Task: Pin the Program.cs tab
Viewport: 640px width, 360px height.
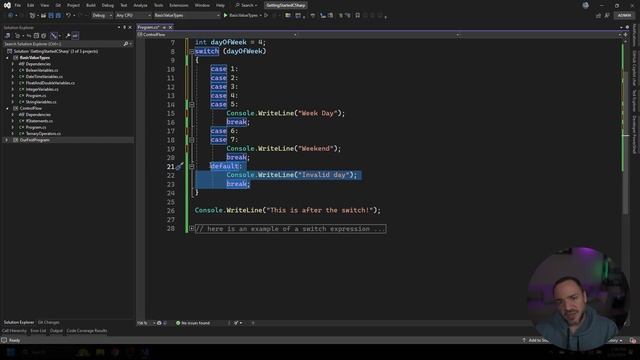Action: click(164, 27)
